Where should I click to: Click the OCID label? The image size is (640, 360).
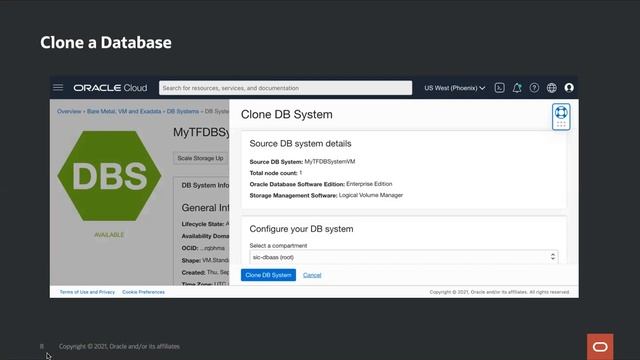pos(190,248)
